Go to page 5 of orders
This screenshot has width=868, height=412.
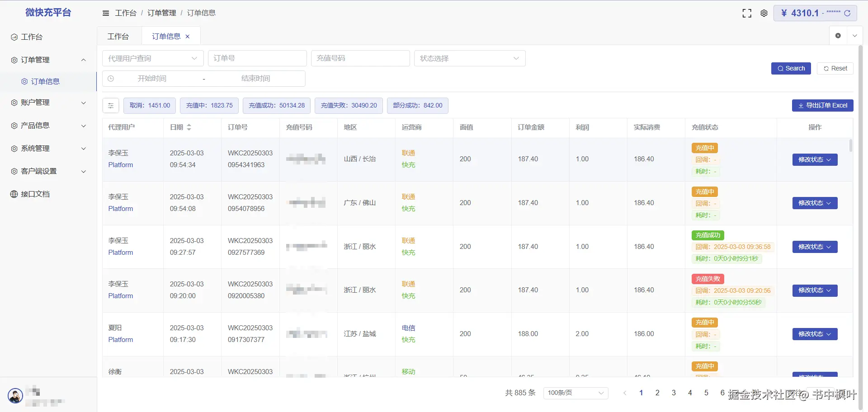point(706,393)
